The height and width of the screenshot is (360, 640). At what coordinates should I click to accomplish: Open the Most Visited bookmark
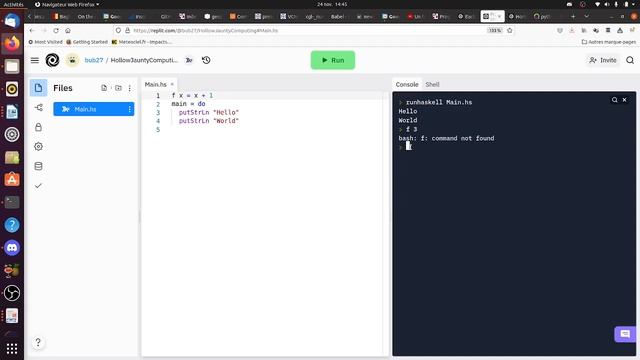click(45, 42)
